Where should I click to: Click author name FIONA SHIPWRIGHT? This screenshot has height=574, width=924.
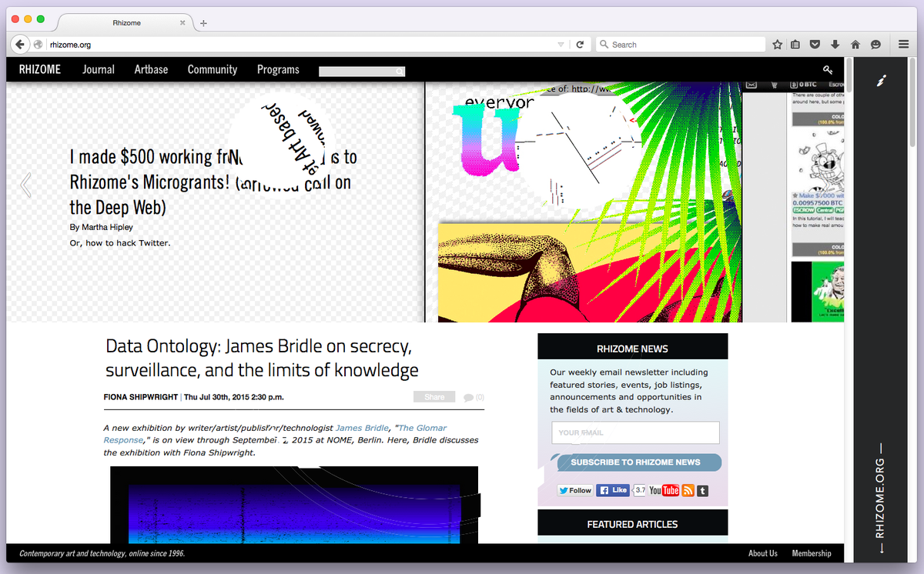coord(141,397)
